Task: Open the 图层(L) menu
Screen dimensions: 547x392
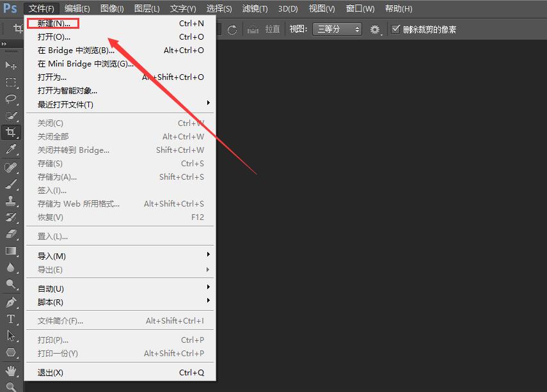Action: pyautogui.click(x=147, y=8)
